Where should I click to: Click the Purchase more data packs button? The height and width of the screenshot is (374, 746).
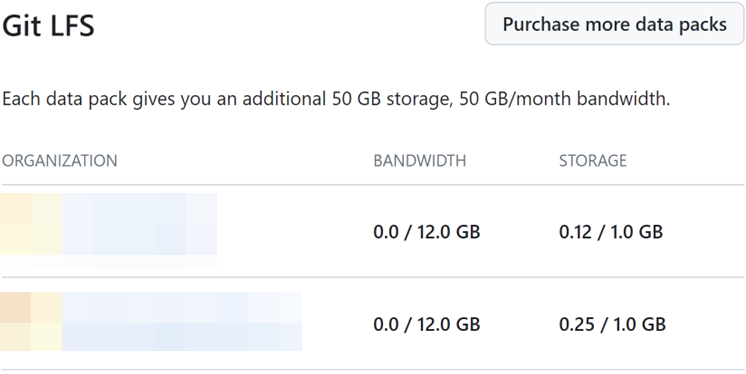click(x=615, y=24)
